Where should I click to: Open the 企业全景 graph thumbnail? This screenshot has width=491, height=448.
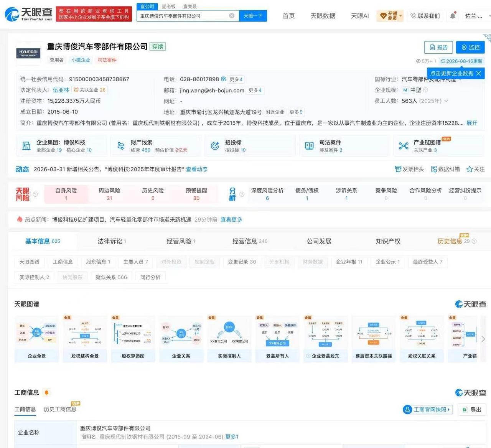[x=37, y=339]
